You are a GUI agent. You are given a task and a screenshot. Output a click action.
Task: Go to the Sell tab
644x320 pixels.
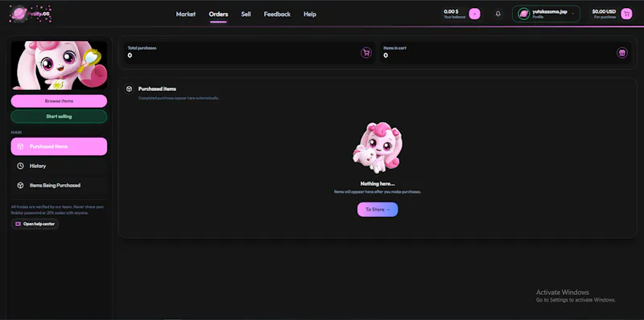[246, 14]
